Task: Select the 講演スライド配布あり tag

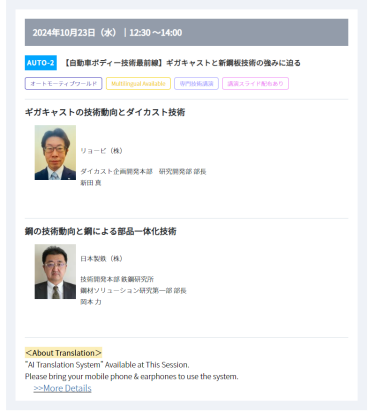Action: pos(255,84)
